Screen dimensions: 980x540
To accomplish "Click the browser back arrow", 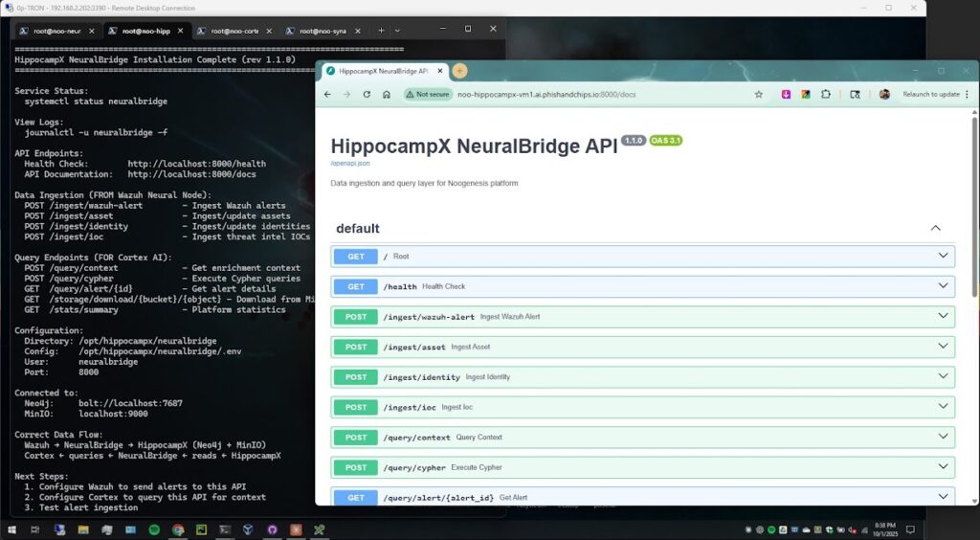I will click(x=327, y=95).
